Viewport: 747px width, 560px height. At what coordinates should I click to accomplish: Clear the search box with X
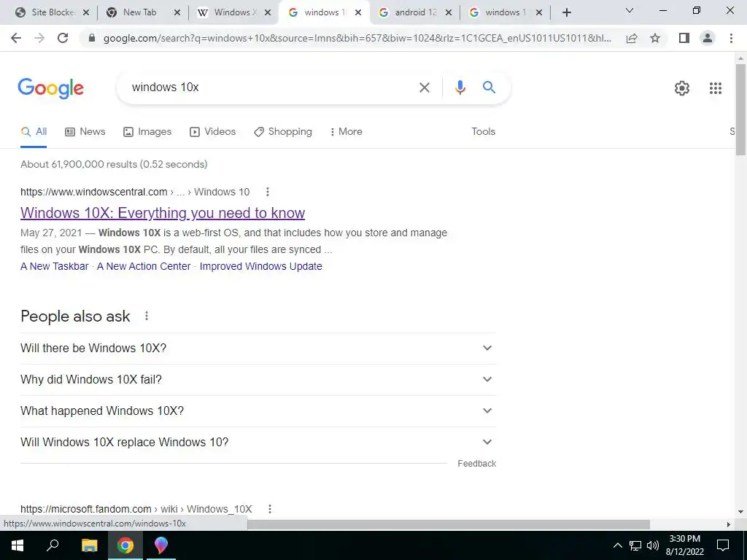(424, 87)
